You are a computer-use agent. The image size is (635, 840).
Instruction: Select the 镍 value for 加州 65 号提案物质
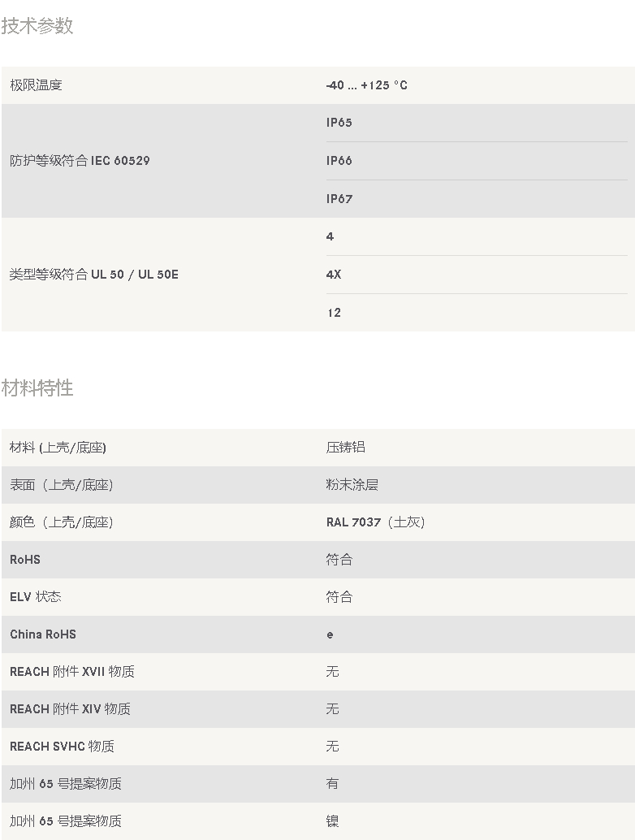click(332, 821)
